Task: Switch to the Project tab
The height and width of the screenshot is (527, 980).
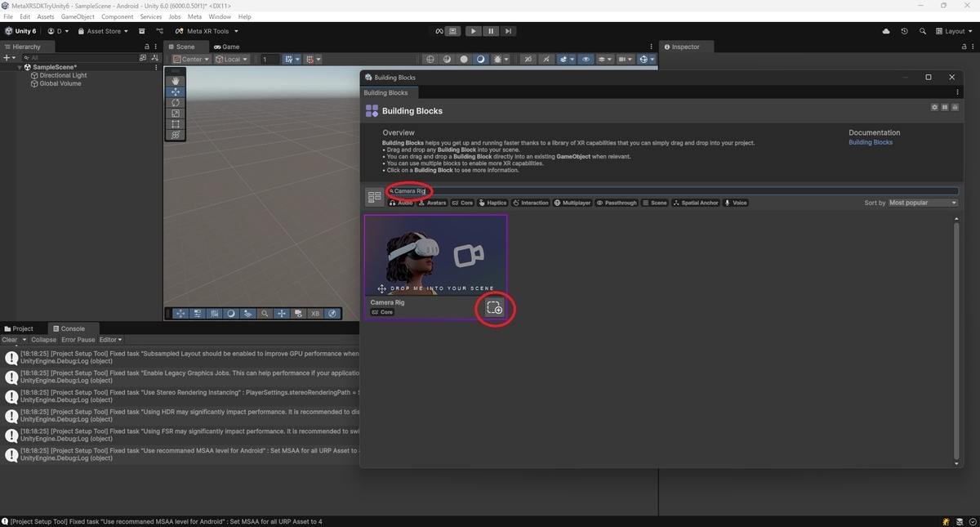Action: pyautogui.click(x=20, y=328)
